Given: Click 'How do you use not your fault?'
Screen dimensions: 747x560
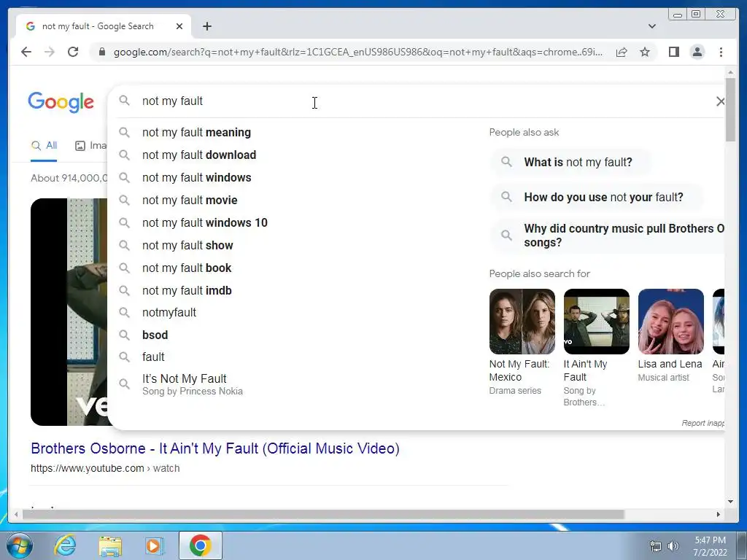Looking at the screenshot, I should [x=597, y=197].
